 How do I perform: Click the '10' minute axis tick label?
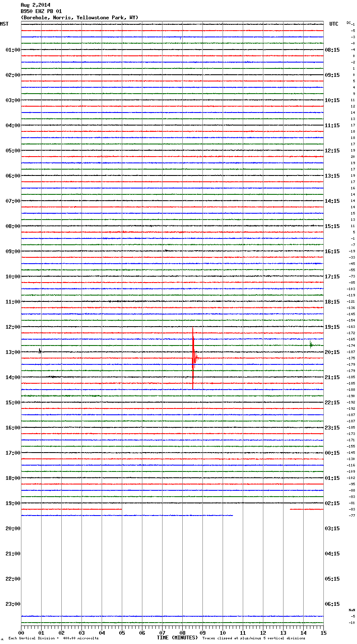click(223, 633)
